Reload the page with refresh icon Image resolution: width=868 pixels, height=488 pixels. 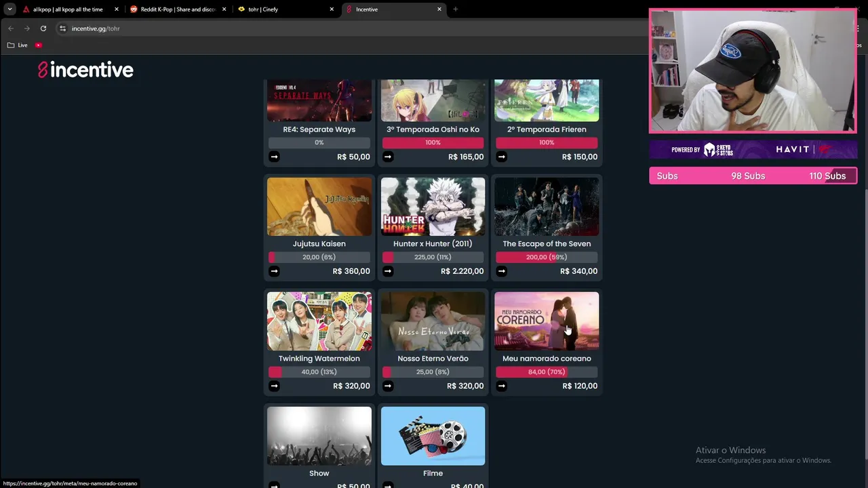pyautogui.click(x=43, y=28)
